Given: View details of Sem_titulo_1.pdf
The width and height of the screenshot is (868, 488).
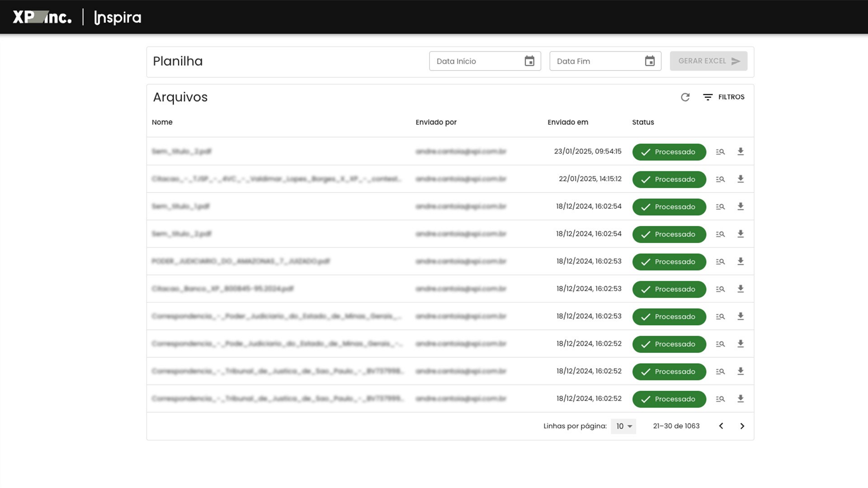Looking at the screenshot, I should [720, 207].
